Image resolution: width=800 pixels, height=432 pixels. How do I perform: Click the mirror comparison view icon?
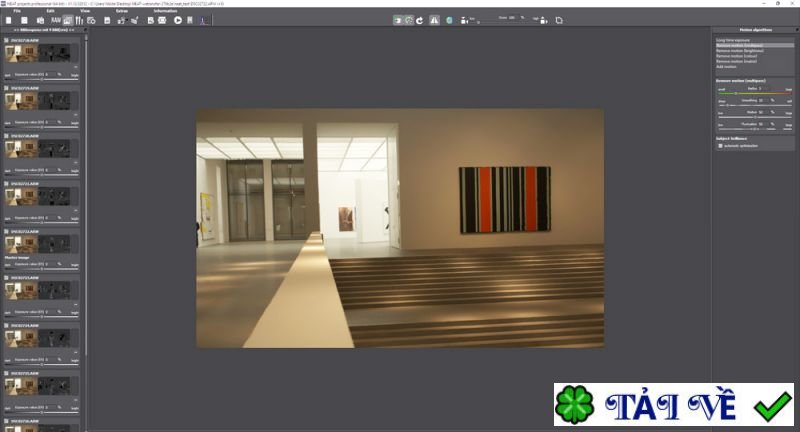click(x=434, y=20)
